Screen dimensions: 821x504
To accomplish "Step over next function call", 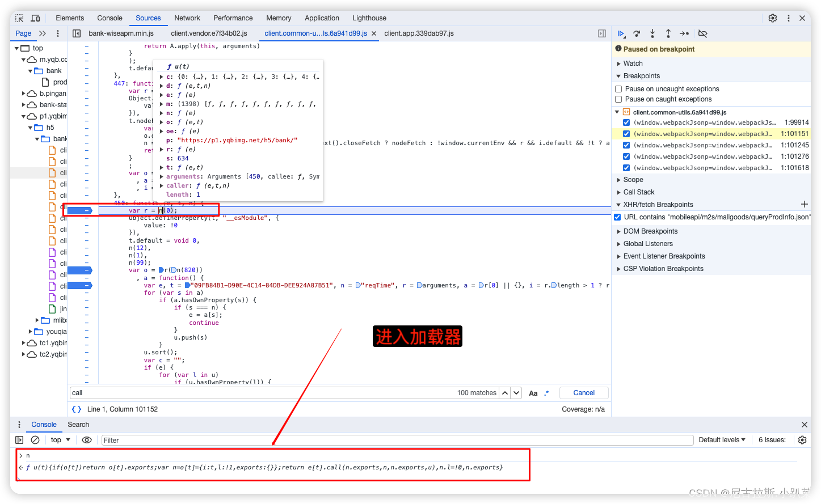I will coord(637,33).
